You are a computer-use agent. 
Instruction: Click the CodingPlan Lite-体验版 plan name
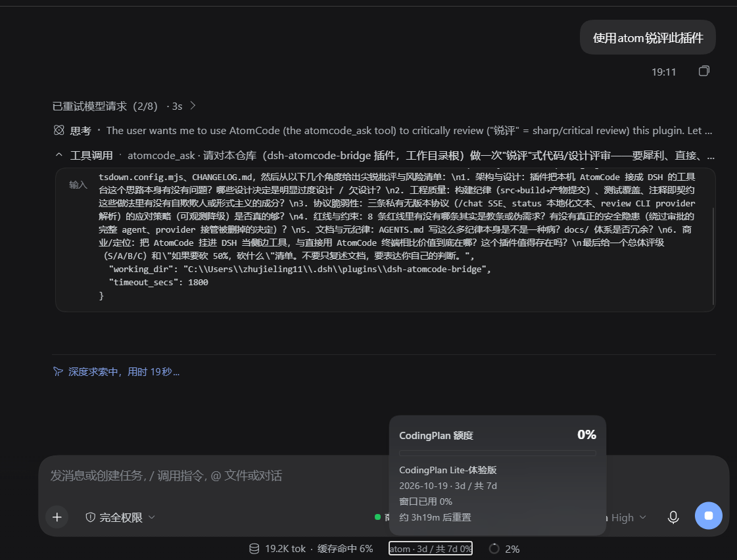[x=448, y=470]
